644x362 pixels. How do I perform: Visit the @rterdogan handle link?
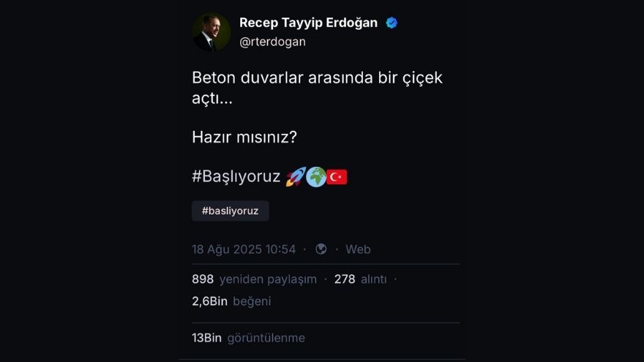coord(272,42)
